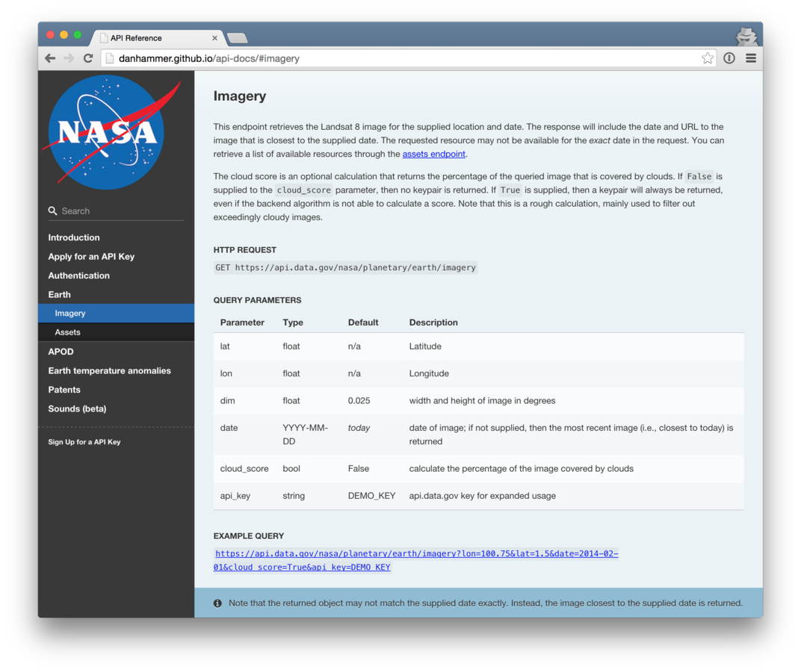This screenshot has width=801, height=672.
Task: Click the magnifier icon in the sidebar search
Action: (x=52, y=211)
